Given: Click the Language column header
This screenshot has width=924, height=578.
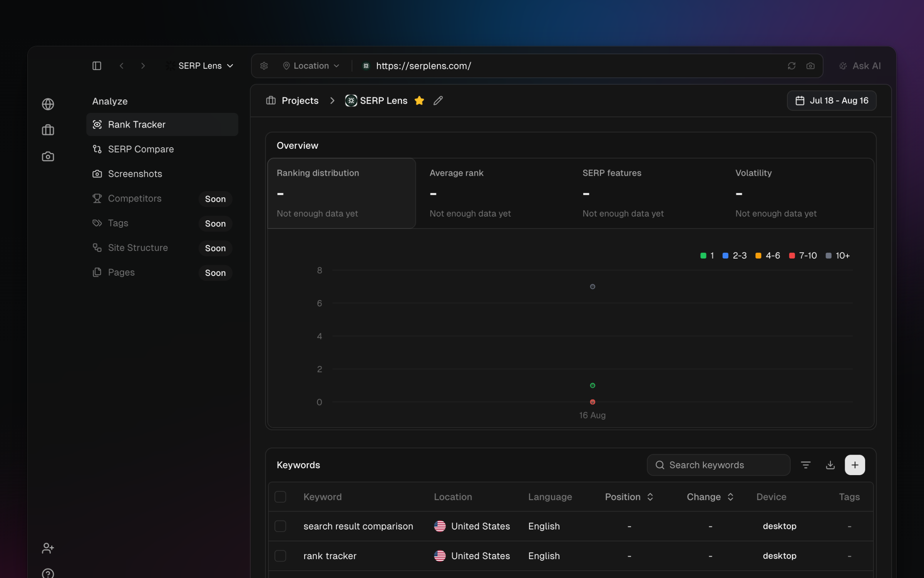Looking at the screenshot, I should 550,497.
